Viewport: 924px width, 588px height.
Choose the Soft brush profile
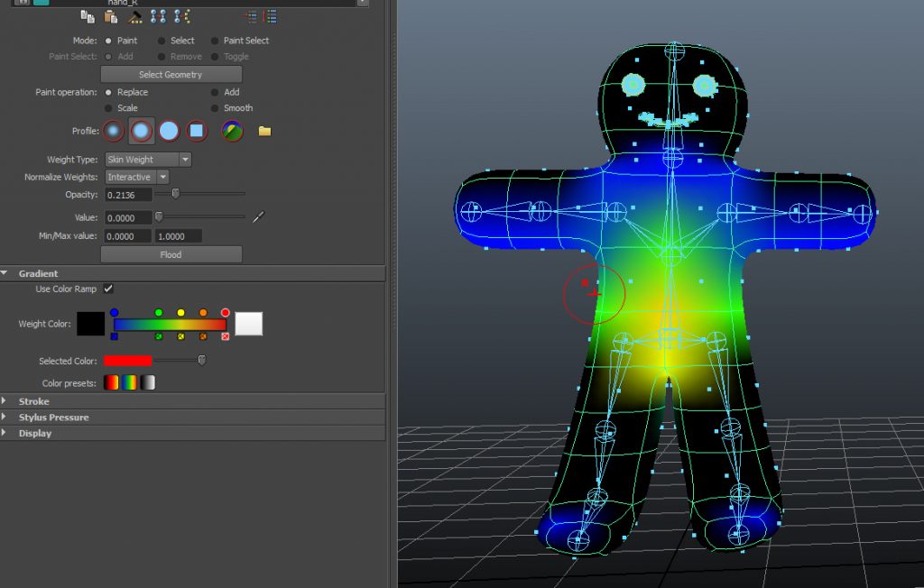pos(142,131)
